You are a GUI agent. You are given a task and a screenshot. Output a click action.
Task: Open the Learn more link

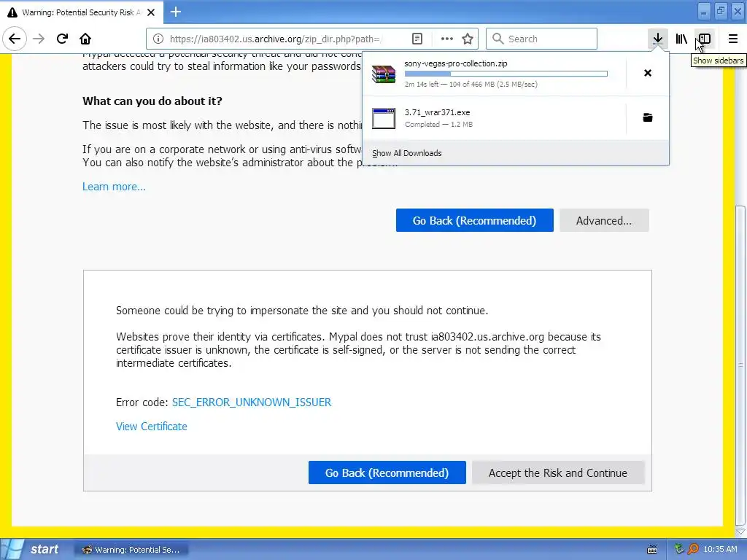[x=114, y=186]
